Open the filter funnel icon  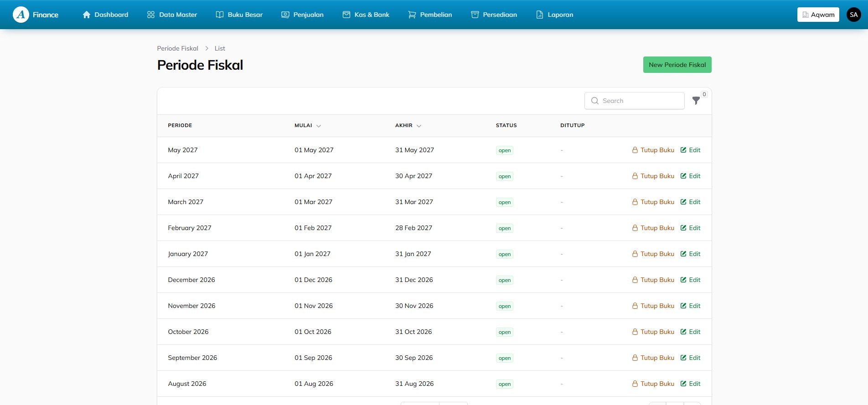pyautogui.click(x=696, y=101)
